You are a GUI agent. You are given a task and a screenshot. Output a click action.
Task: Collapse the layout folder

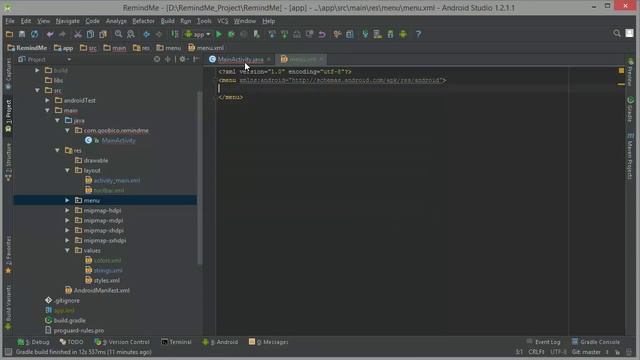click(x=67, y=170)
